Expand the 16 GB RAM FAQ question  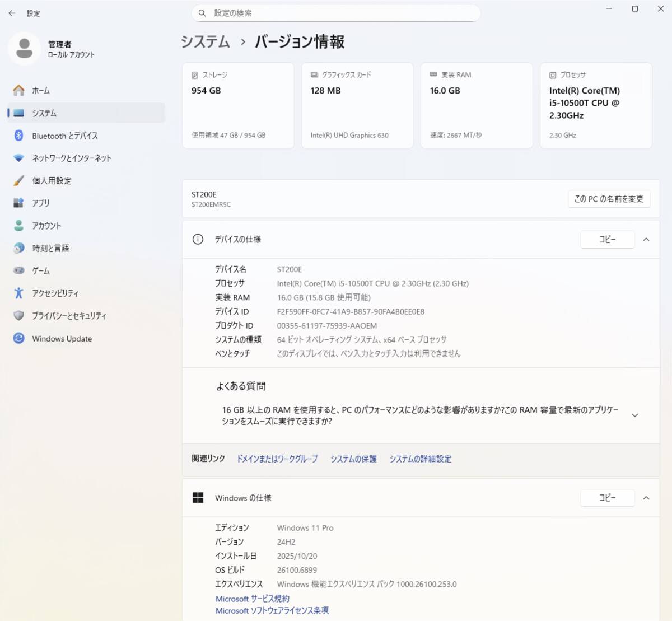point(634,415)
